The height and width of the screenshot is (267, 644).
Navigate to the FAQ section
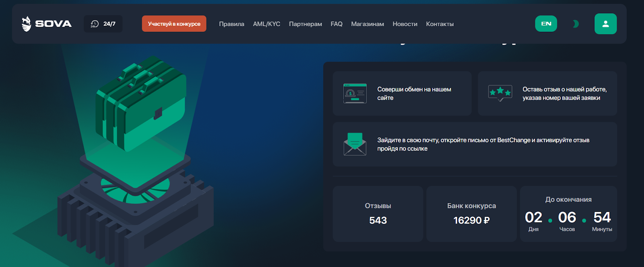click(x=336, y=24)
